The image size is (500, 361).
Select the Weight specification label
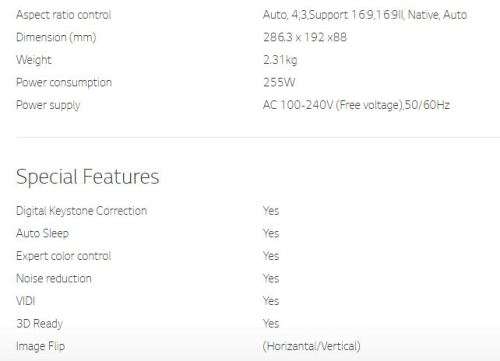pyautogui.click(x=34, y=60)
